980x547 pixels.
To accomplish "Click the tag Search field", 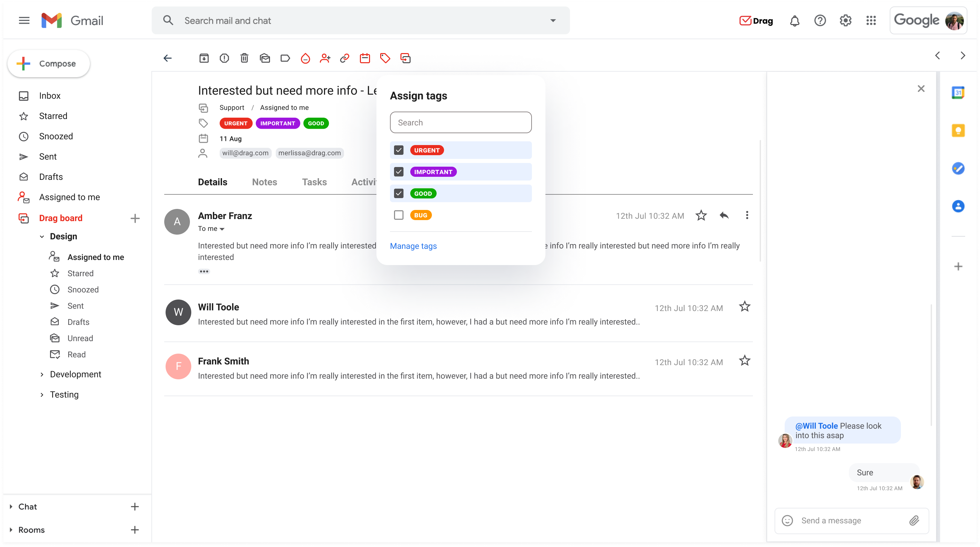I will coord(461,123).
